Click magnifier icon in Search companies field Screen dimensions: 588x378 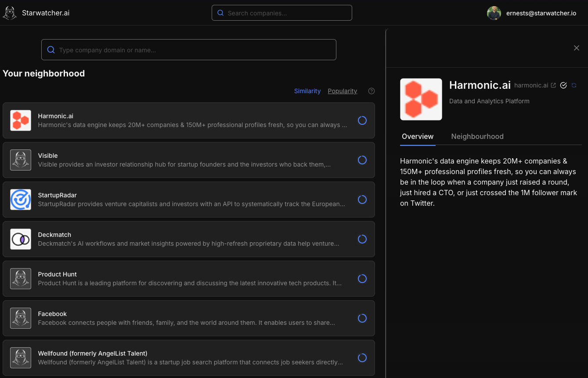(x=220, y=13)
